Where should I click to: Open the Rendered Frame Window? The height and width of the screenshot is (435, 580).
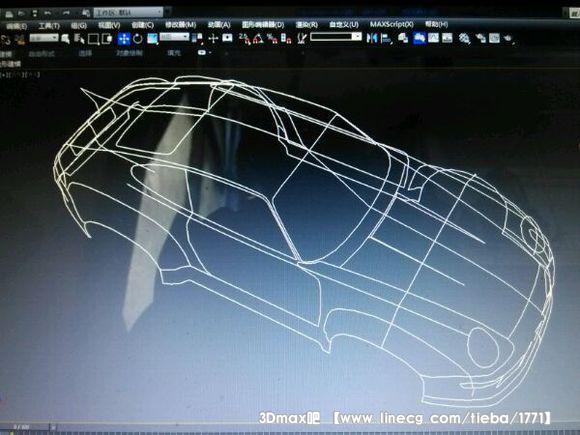[495, 38]
